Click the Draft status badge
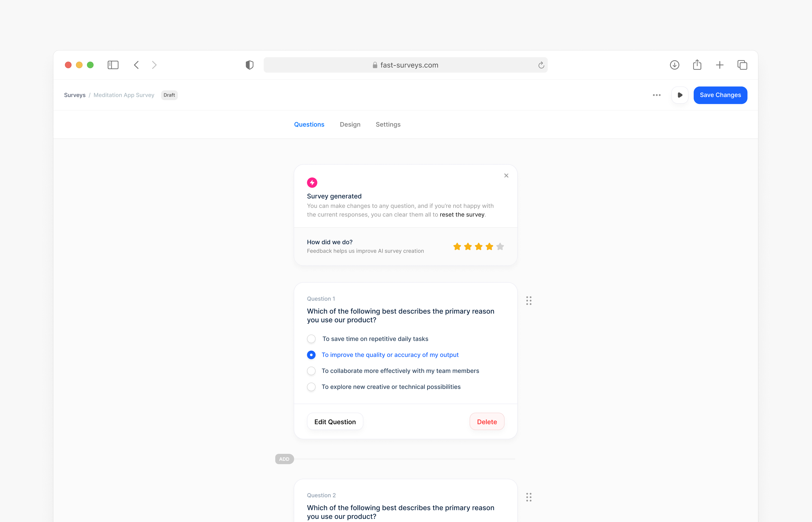This screenshot has width=812, height=522. tap(169, 95)
